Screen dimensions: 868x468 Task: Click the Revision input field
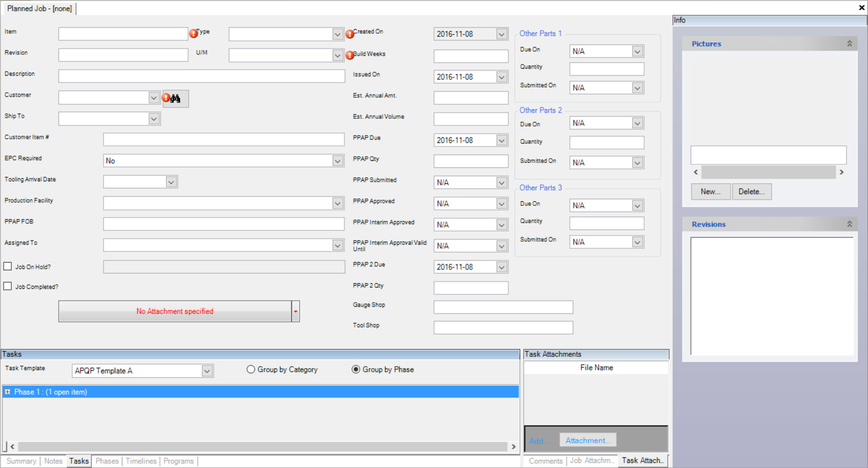coord(123,55)
